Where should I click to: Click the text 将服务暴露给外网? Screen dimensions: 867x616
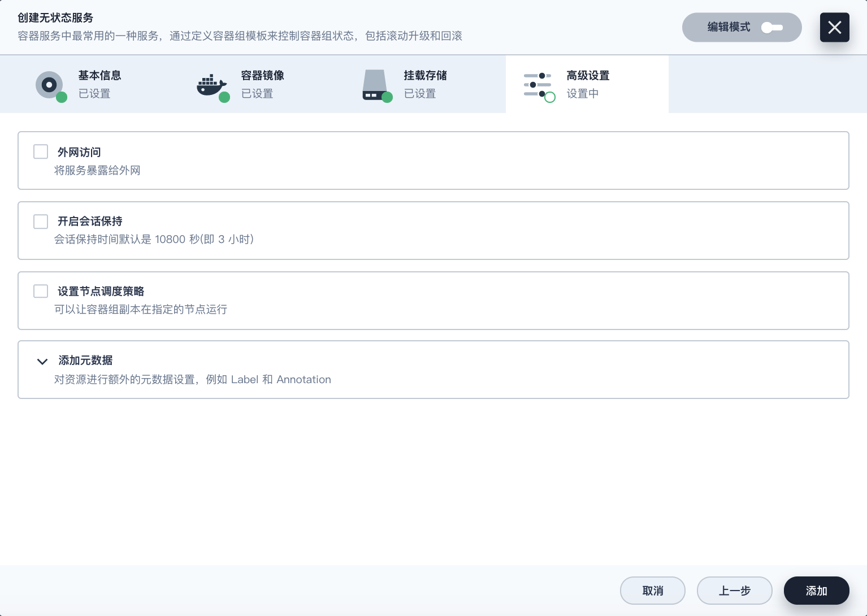(x=97, y=170)
